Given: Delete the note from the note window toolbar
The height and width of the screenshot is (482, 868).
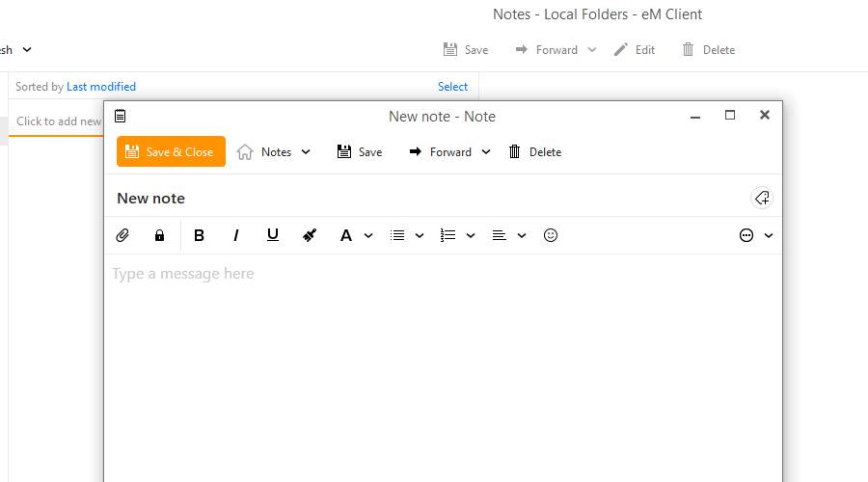Looking at the screenshot, I should coord(534,152).
